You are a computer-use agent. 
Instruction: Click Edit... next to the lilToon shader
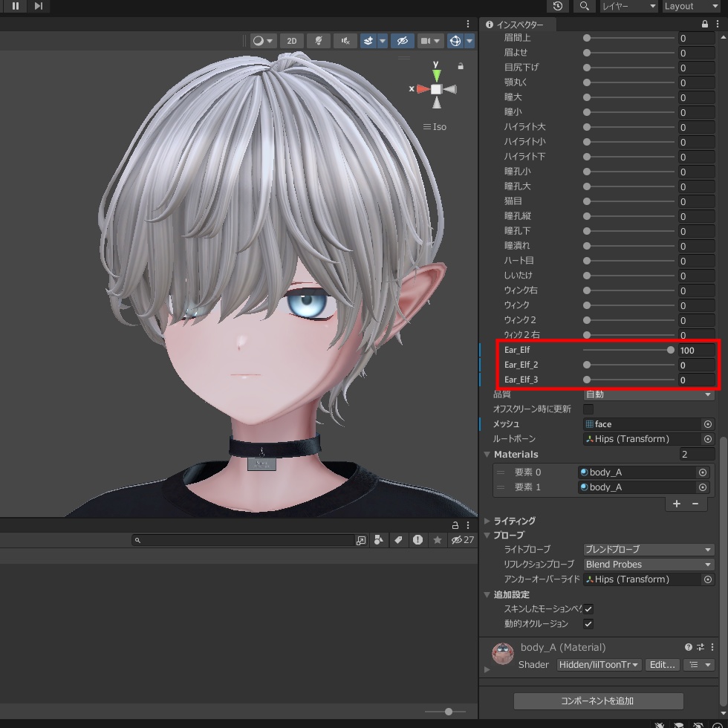click(x=661, y=664)
